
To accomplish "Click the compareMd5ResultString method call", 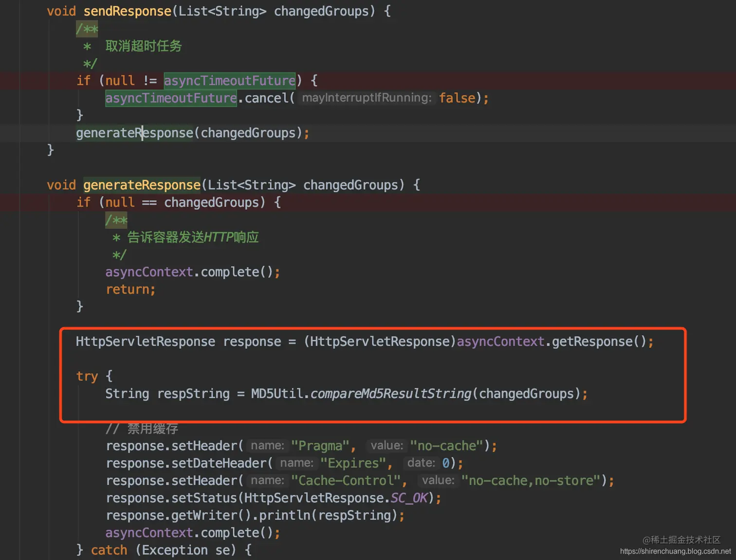I will pos(391,394).
